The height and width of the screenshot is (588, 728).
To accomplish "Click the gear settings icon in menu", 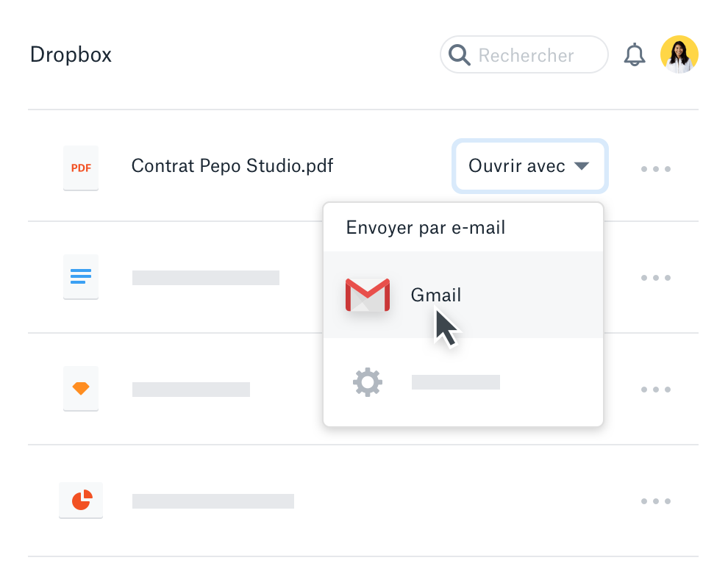I will tap(368, 382).
